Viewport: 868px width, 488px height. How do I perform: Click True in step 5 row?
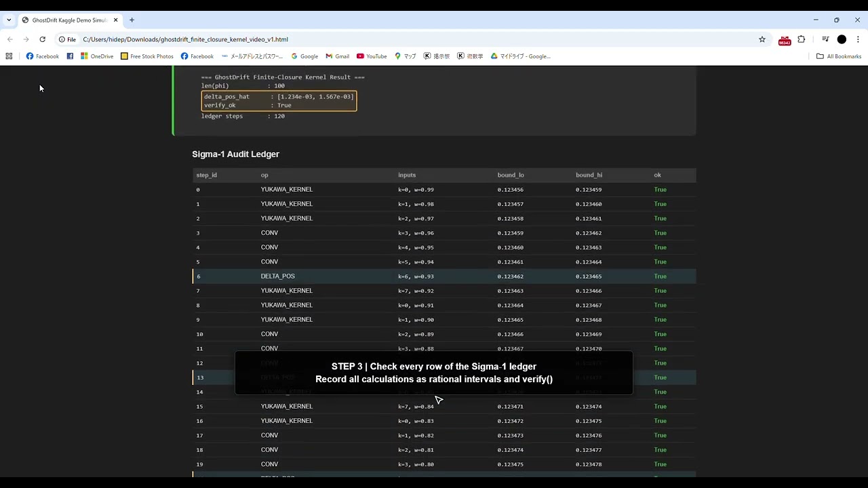660,262
